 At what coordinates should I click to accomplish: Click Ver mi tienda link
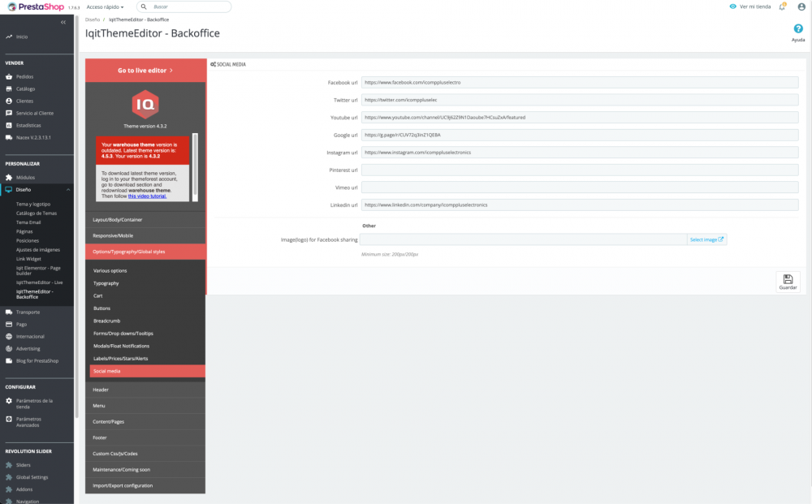[x=750, y=6]
